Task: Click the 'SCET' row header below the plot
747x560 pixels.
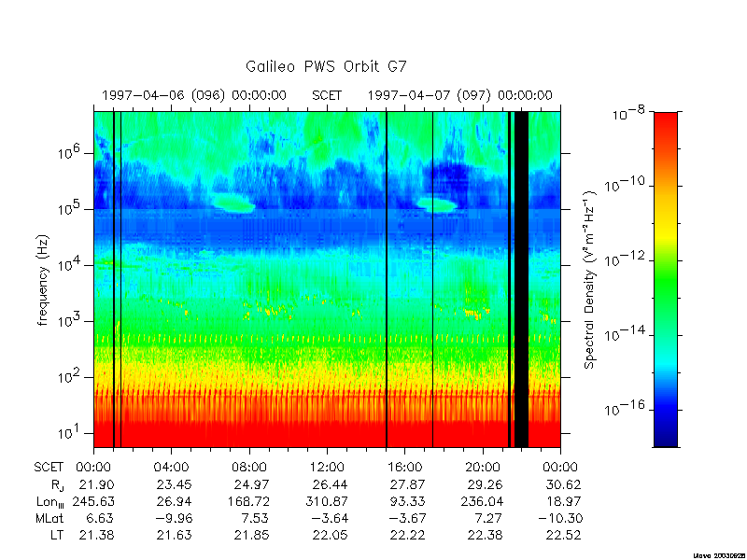Action: pyautogui.click(x=49, y=468)
